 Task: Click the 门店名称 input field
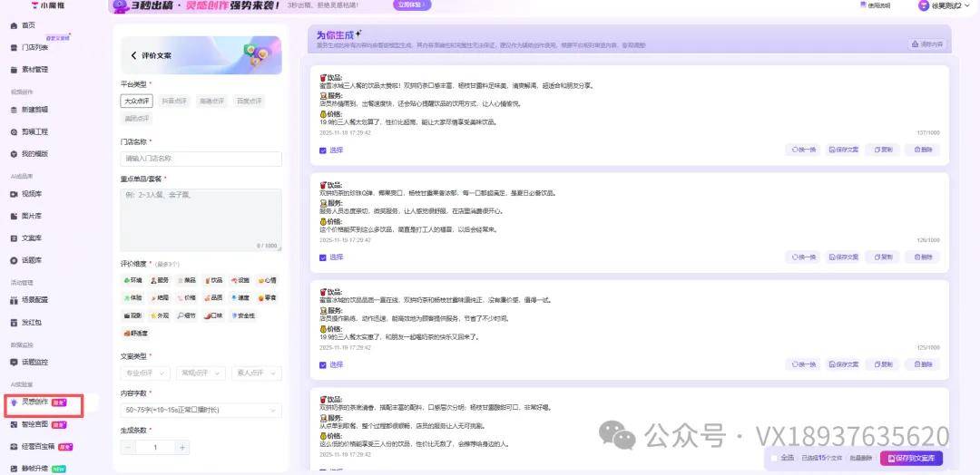tap(201, 159)
